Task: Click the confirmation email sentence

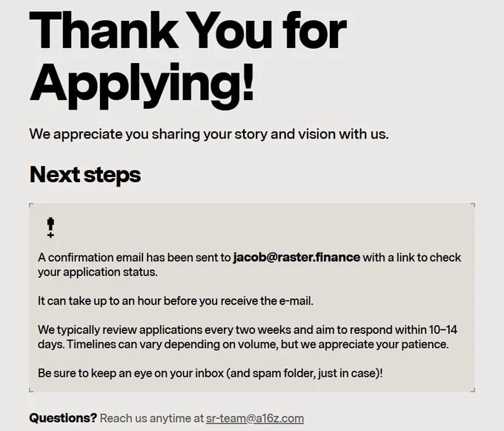Action: [x=250, y=264]
